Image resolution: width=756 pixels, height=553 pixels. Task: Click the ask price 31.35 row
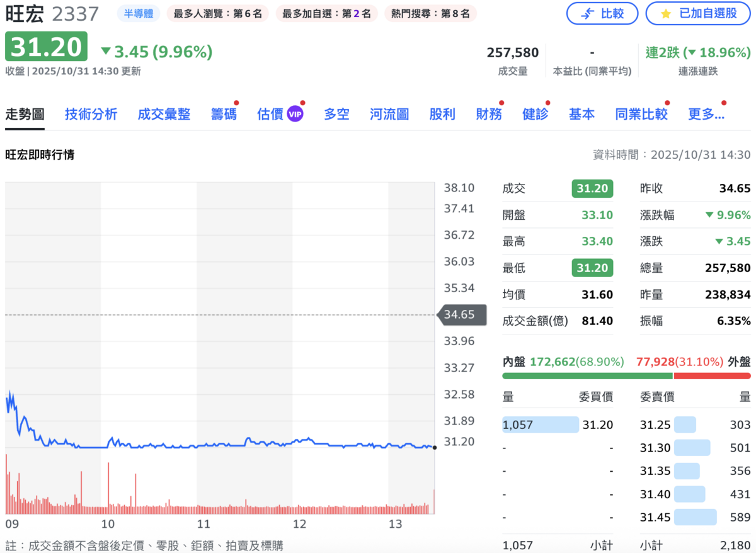click(x=696, y=470)
